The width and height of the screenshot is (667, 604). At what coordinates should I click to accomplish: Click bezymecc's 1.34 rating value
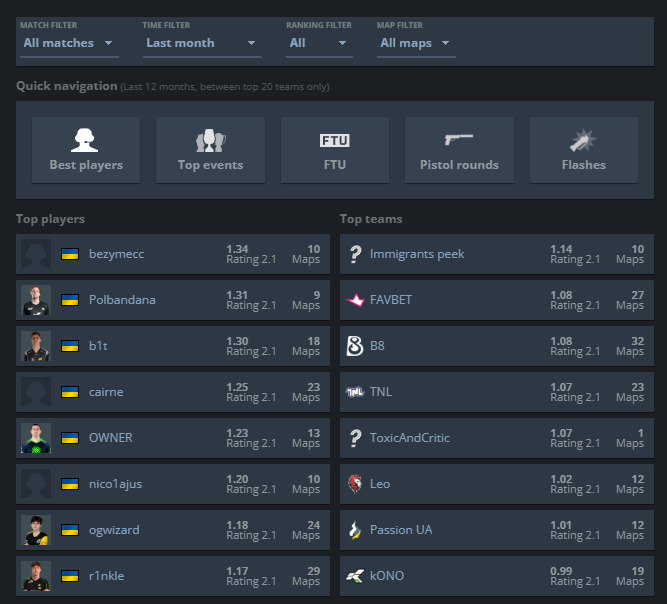[x=237, y=249]
